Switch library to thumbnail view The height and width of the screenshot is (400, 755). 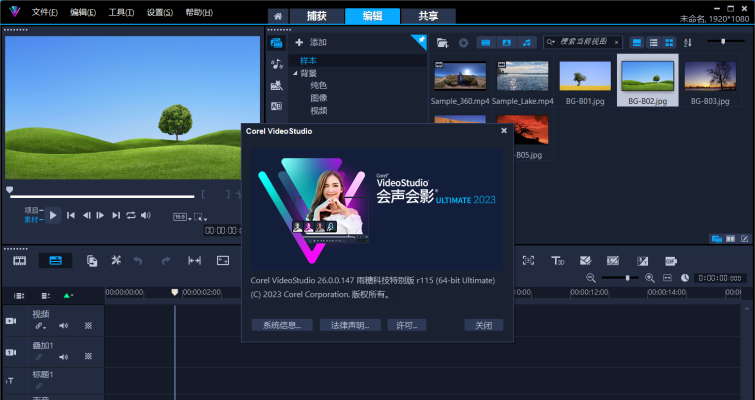click(x=669, y=43)
